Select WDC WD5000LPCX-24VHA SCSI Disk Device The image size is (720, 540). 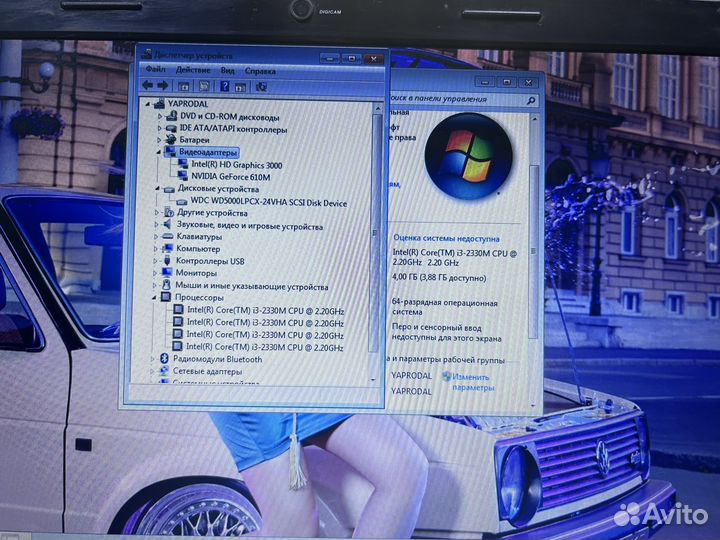[269, 202]
